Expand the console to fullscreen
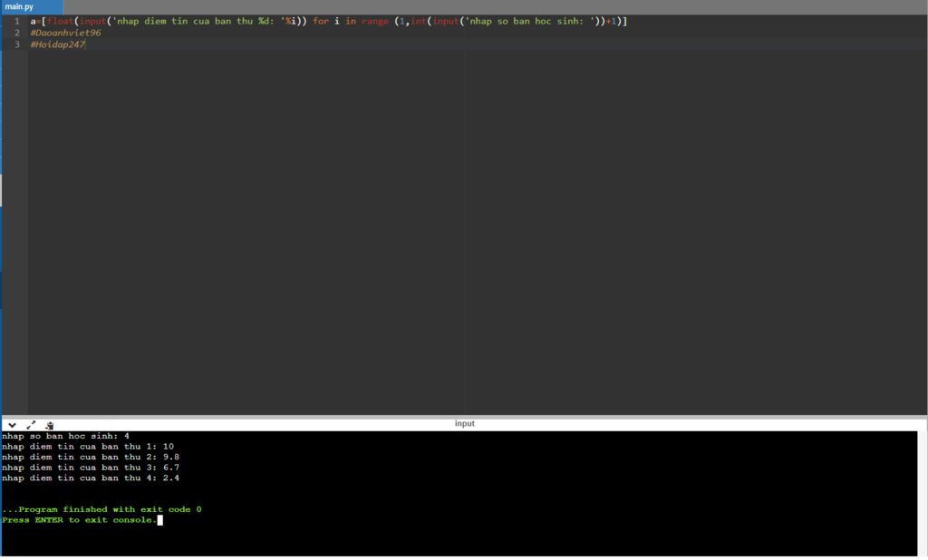This screenshot has width=928, height=560. (x=31, y=425)
